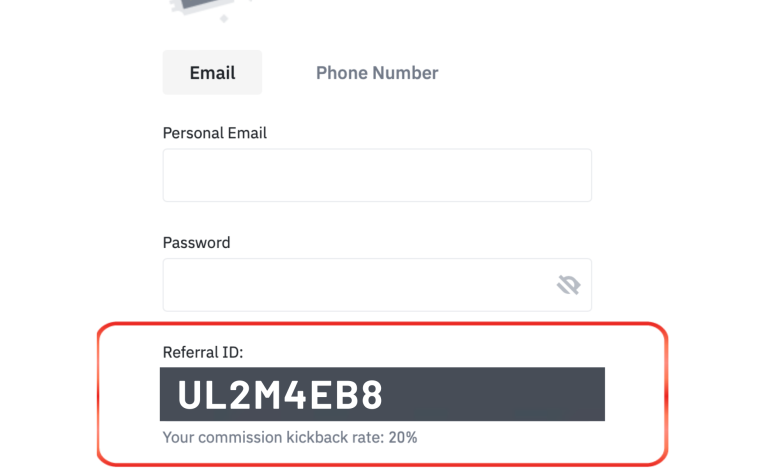Switch to the Email tab

pos(212,73)
